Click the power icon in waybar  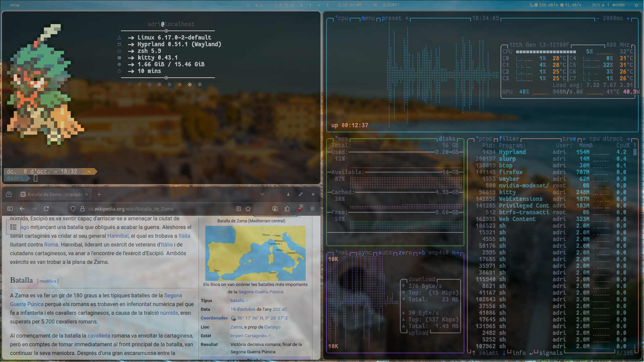tap(636, 5)
